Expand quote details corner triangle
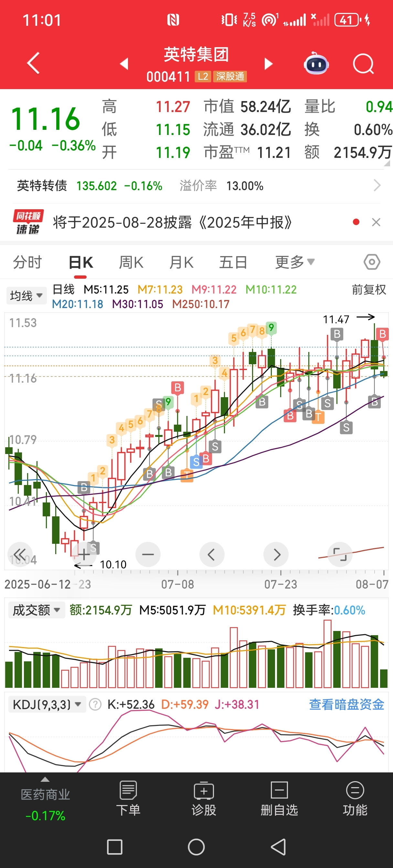Screen dimensions: 393x868 pos(387,163)
